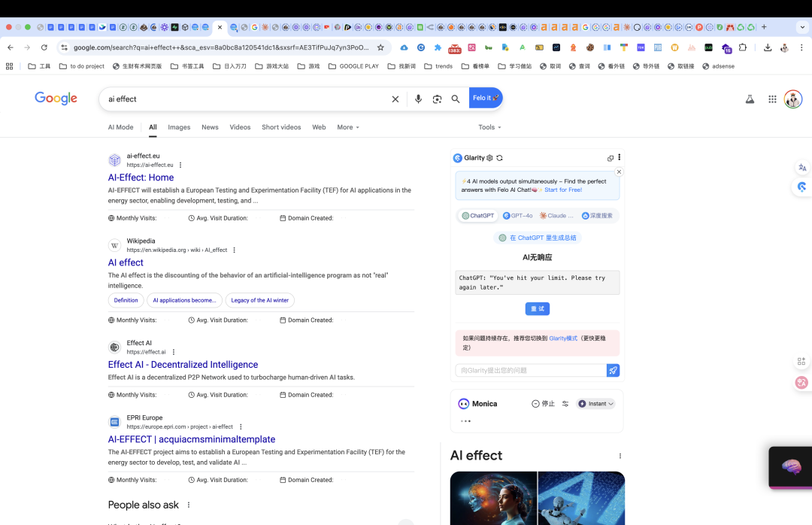
Task: Open the browser downloads icon
Action: [768, 47]
